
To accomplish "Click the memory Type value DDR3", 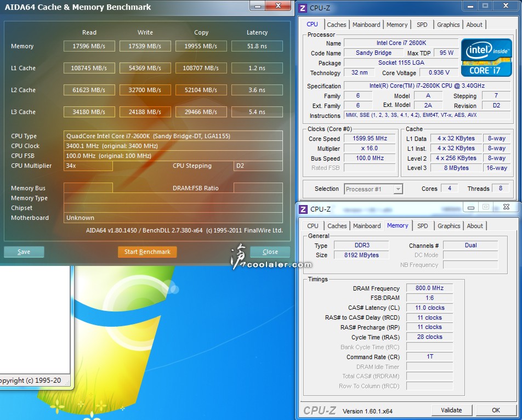I will pos(361,245).
